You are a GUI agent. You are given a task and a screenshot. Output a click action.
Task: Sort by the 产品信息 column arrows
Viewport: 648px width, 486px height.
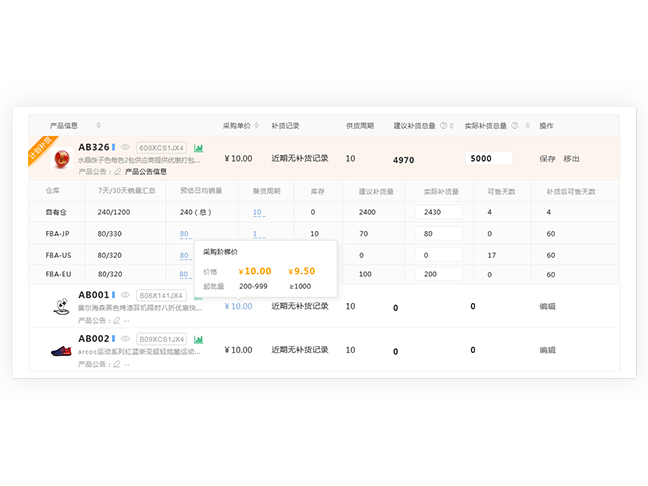tap(98, 126)
